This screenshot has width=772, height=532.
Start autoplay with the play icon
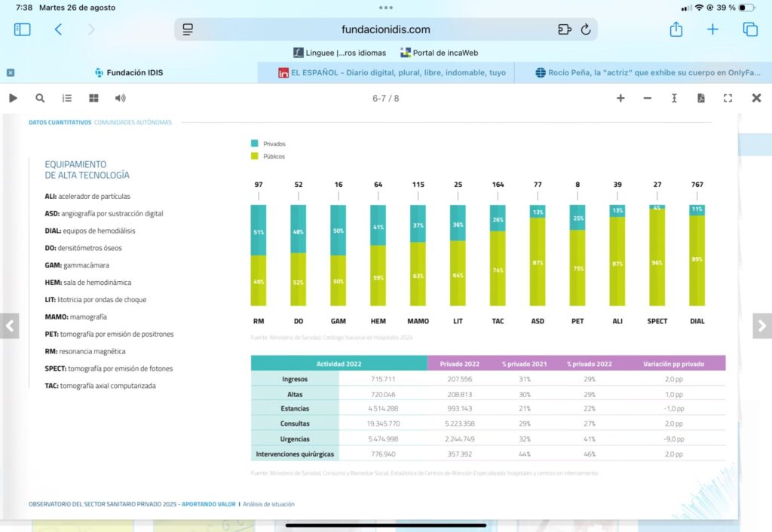13,98
